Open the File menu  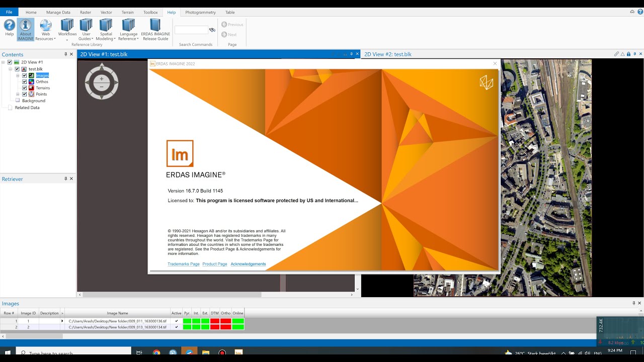tap(9, 12)
